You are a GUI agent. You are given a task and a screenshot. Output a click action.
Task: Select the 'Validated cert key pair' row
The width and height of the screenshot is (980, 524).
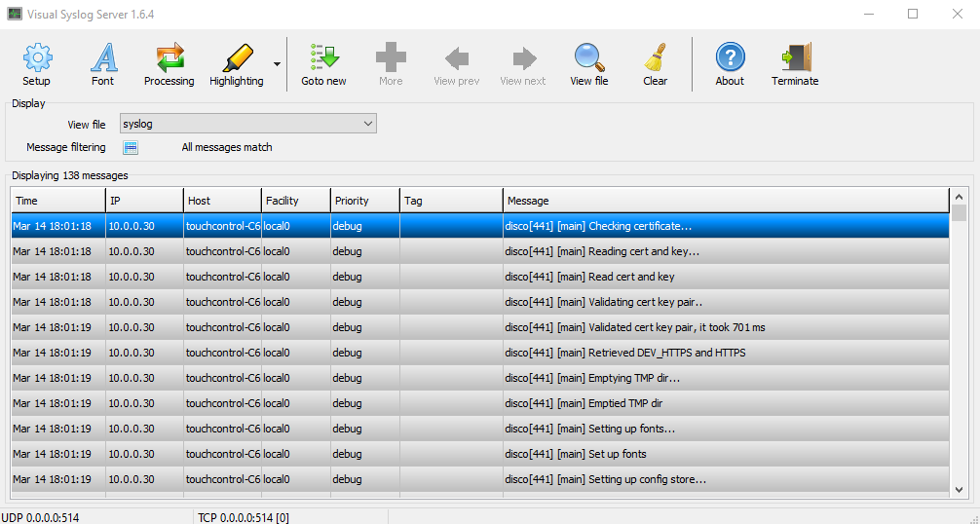[x=480, y=327]
